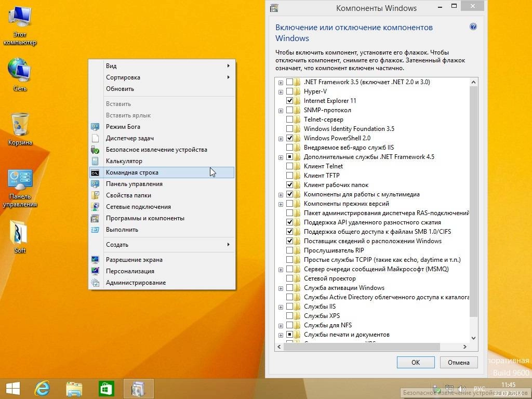The width and height of the screenshot is (532, 399).
Task: Select Внедряемое веб-ядро служб IIS item
Action: click(349, 148)
